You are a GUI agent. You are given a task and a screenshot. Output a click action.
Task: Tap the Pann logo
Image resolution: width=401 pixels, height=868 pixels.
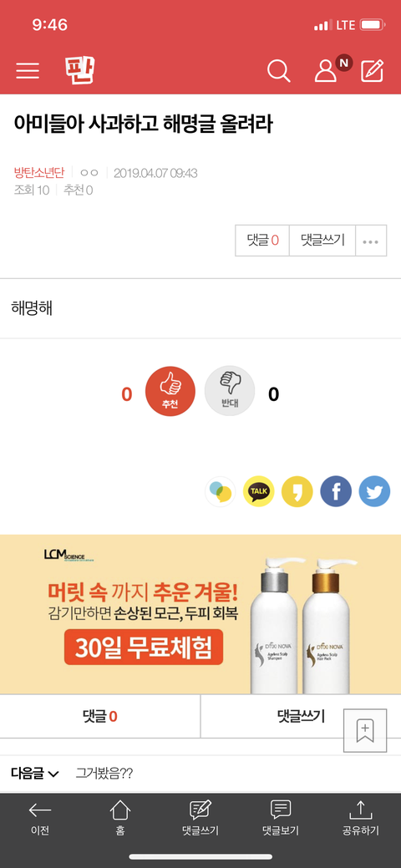pyautogui.click(x=79, y=70)
